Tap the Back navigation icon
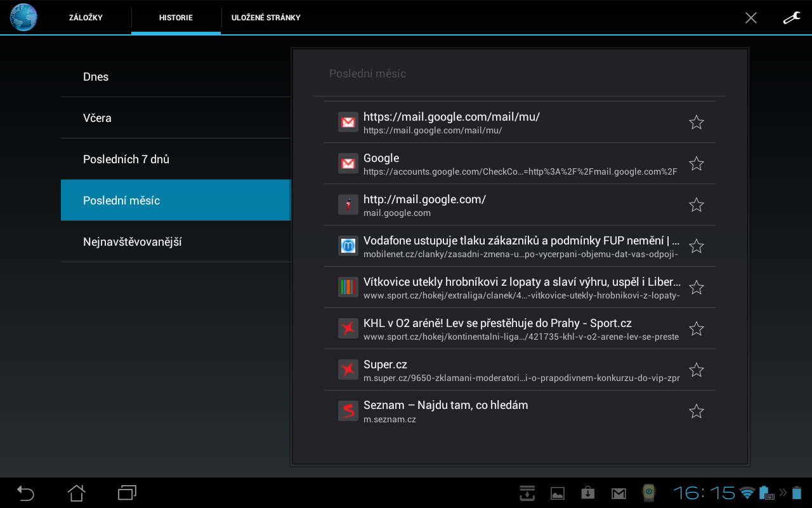The image size is (812, 508). 25,493
